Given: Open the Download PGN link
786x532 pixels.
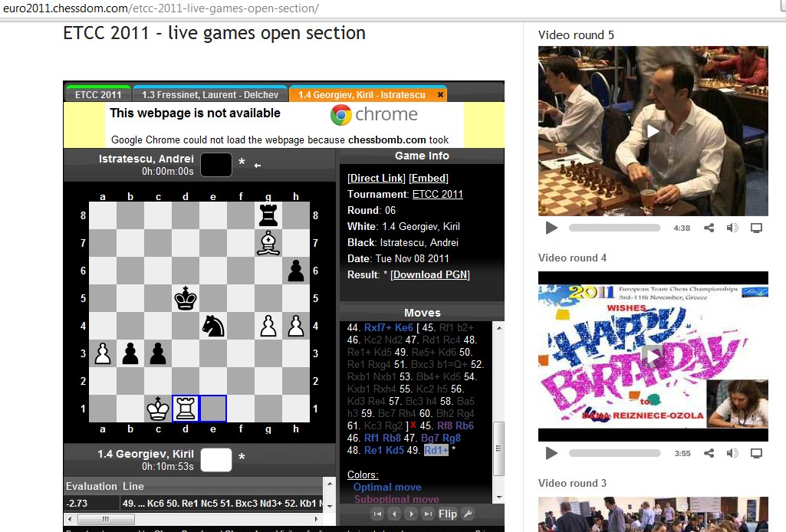Looking at the screenshot, I should 429,274.
